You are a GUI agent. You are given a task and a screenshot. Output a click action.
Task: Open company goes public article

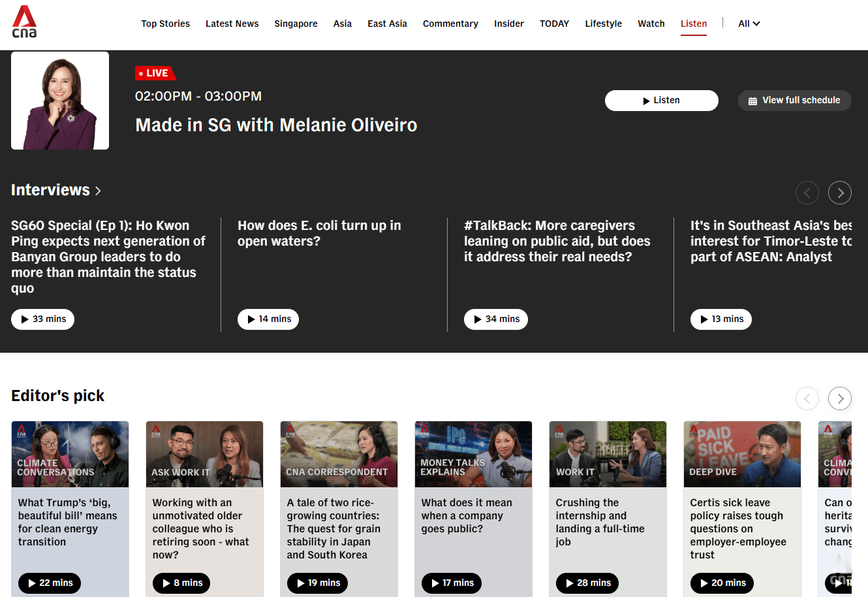tap(467, 515)
